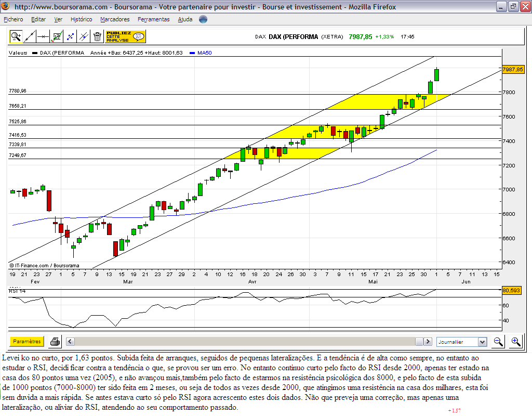
Task: Open the Ajuda menu
Action: (x=185, y=19)
